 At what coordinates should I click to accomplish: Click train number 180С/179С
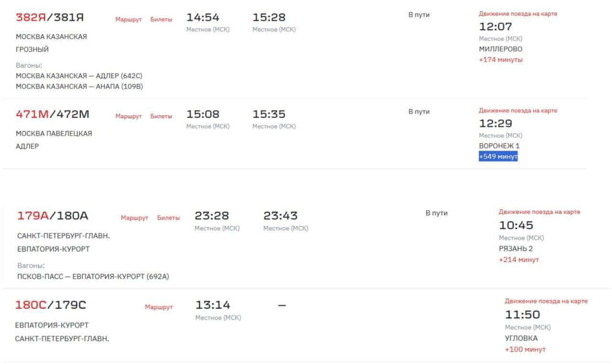pos(51,305)
